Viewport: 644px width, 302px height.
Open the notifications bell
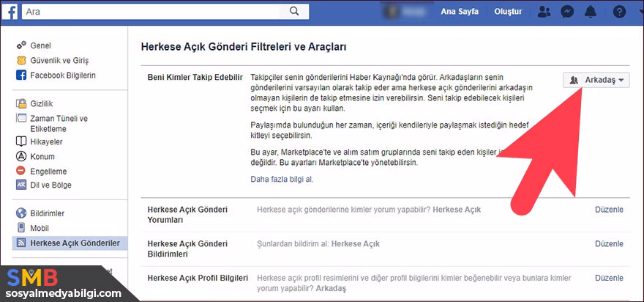point(591,12)
